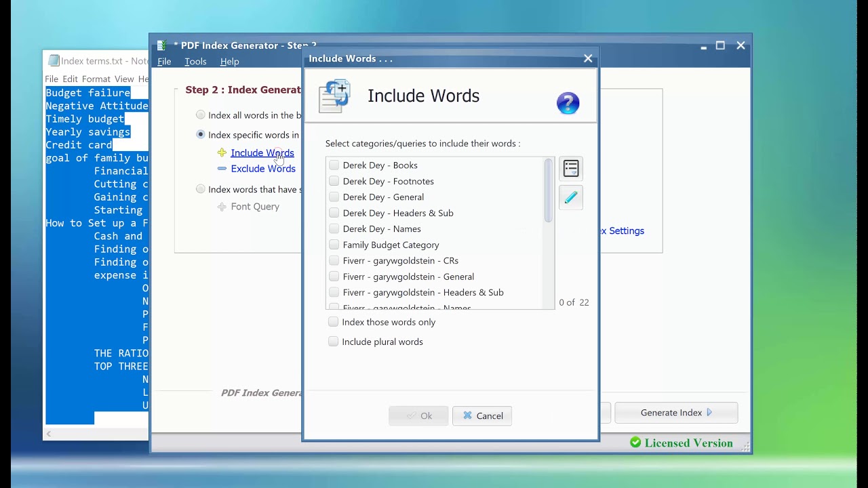Close the Include Words dialog
868x488 pixels.
[x=588, y=58]
